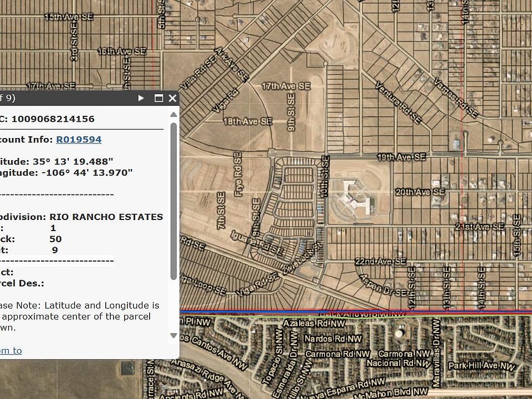Click the Nacional Rd NW label
The width and height of the screenshot is (532, 399).
pyautogui.click(x=398, y=363)
